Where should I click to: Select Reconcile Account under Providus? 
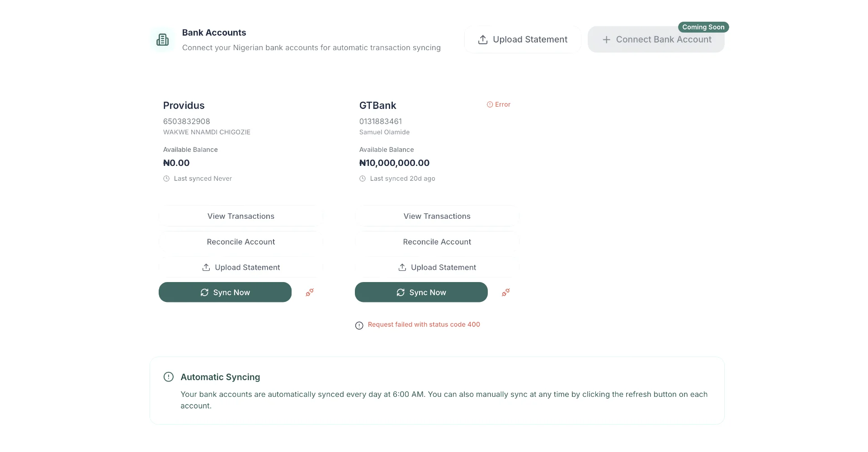click(x=241, y=242)
